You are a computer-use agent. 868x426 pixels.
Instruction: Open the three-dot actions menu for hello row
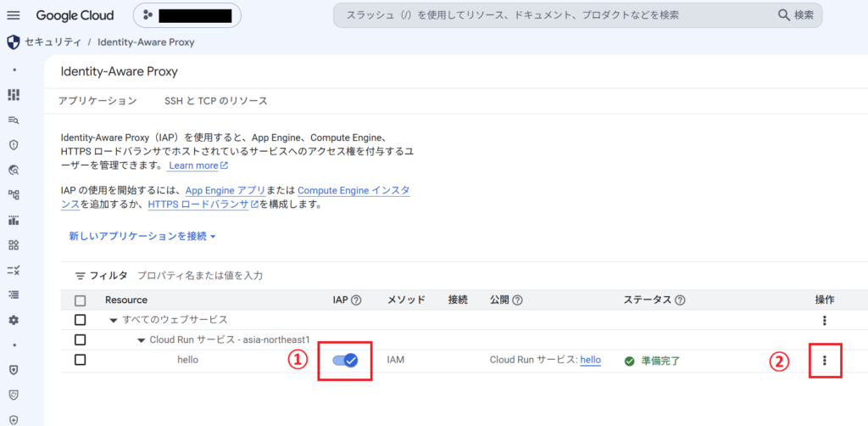point(825,360)
